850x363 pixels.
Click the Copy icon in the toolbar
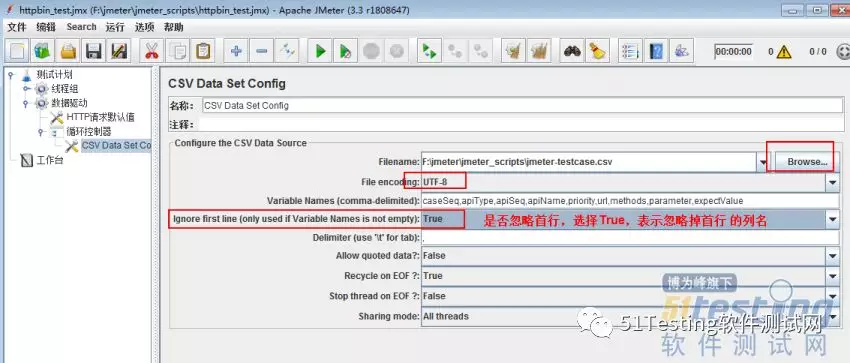point(177,51)
